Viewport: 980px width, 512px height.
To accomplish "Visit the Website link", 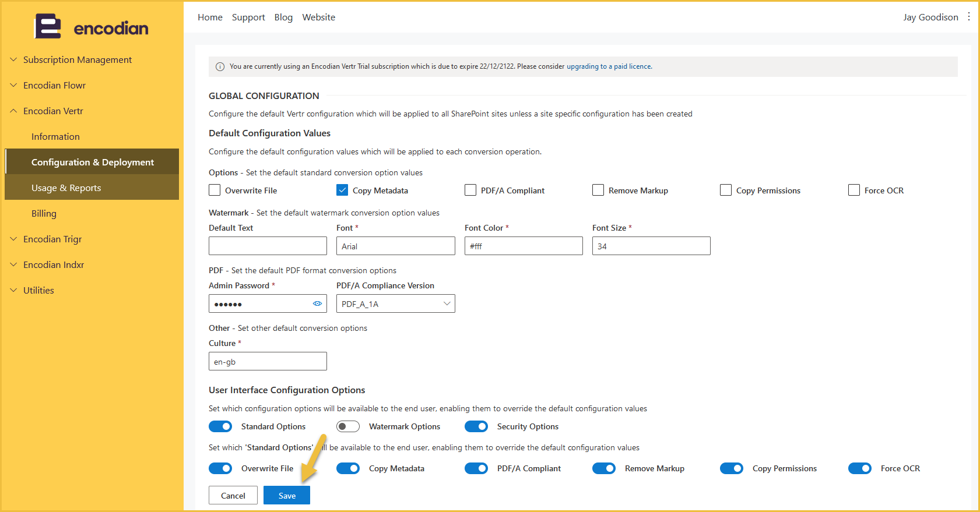I will [x=319, y=17].
